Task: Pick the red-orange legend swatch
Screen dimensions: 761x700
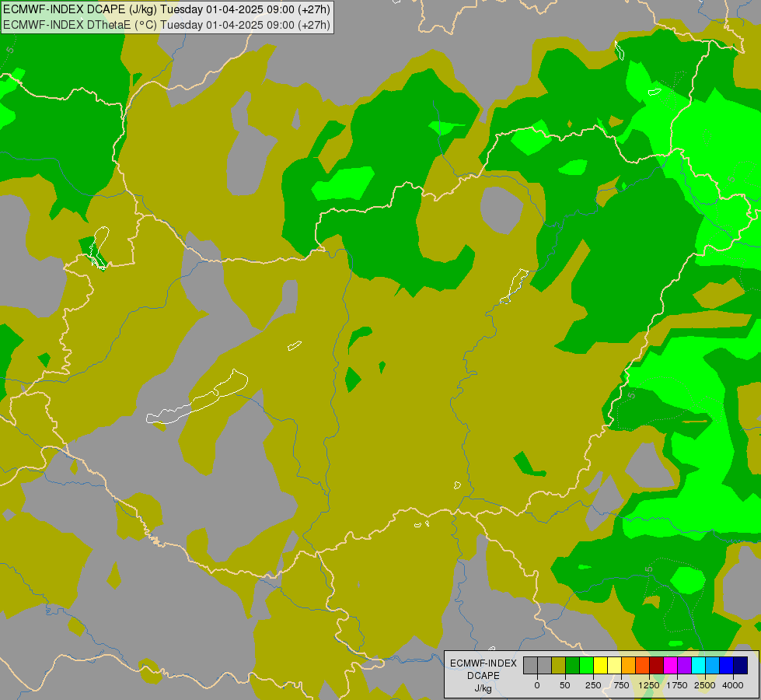Action: click(643, 665)
